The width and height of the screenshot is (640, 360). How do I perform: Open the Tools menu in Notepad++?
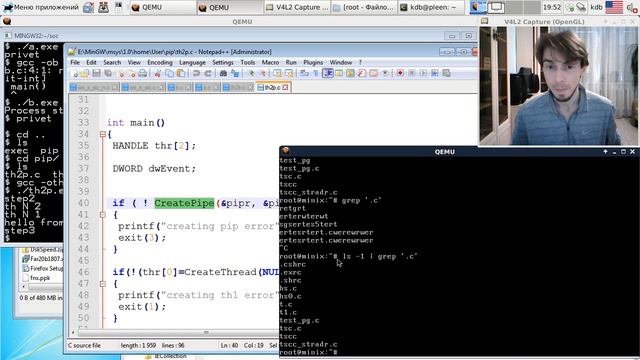point(247,62)
